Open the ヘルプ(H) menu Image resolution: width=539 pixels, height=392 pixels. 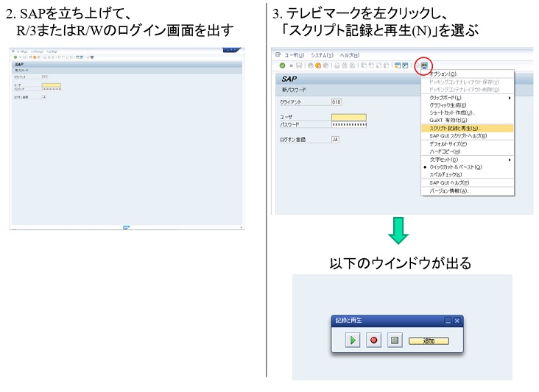(x=349, y=55)
